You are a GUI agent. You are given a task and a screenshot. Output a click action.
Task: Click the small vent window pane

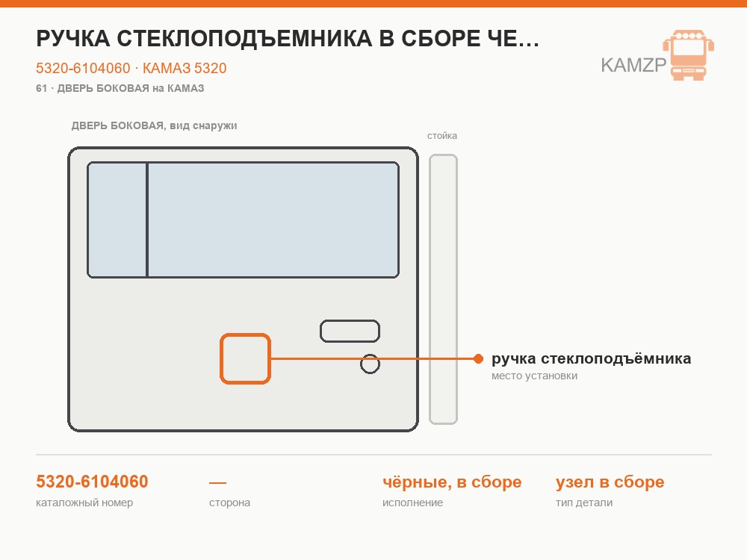point(117,220)
